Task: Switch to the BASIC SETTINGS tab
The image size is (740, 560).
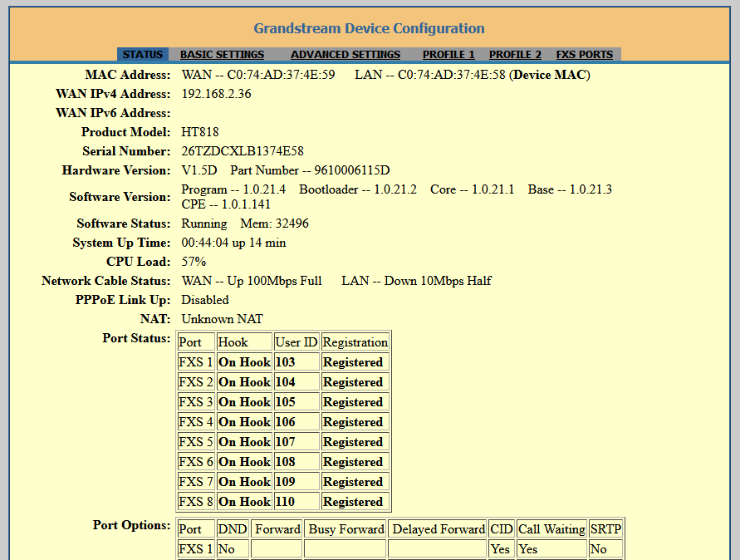Action: [x=222, y=55]
